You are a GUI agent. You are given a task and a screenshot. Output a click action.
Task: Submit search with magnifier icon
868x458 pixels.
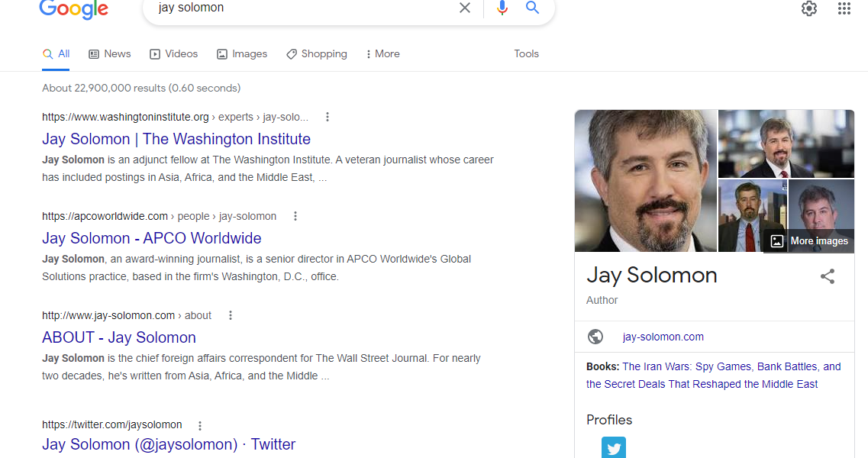(x=533, y=7)
